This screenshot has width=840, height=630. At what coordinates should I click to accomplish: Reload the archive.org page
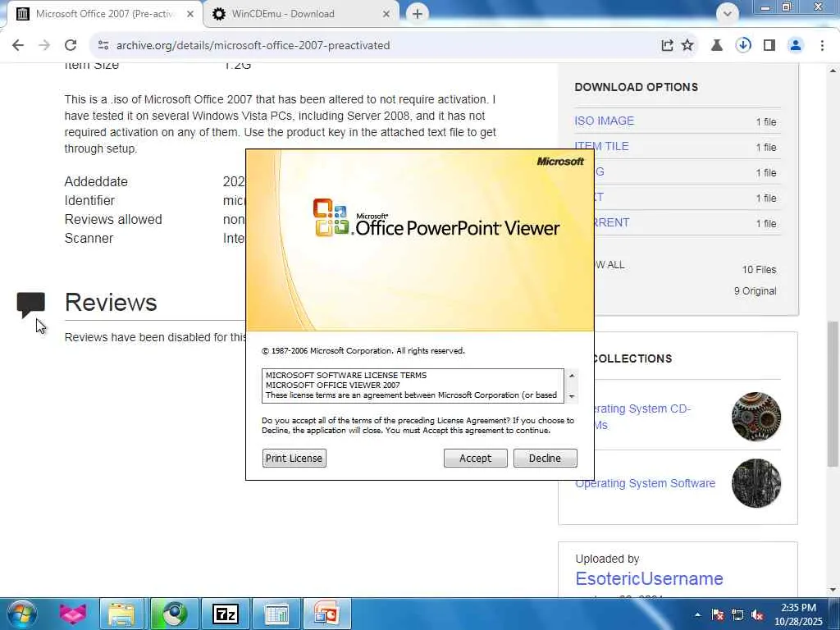point(71,46)
